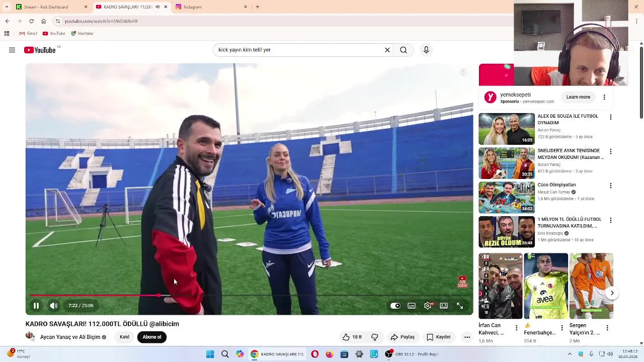The image size is (644, 362).
Task: Open the Cüce Olimpiyatları video thumbnail
Action: coord(507,198)
